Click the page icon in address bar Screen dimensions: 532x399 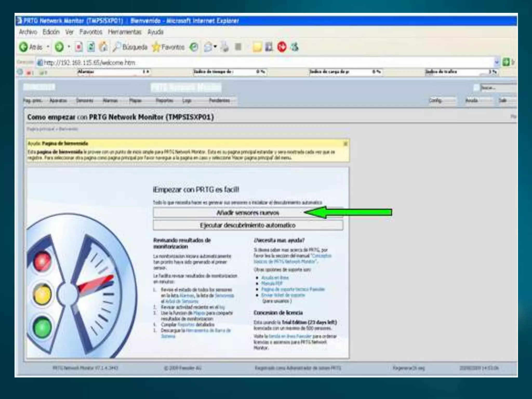click(x=40, y=63)
